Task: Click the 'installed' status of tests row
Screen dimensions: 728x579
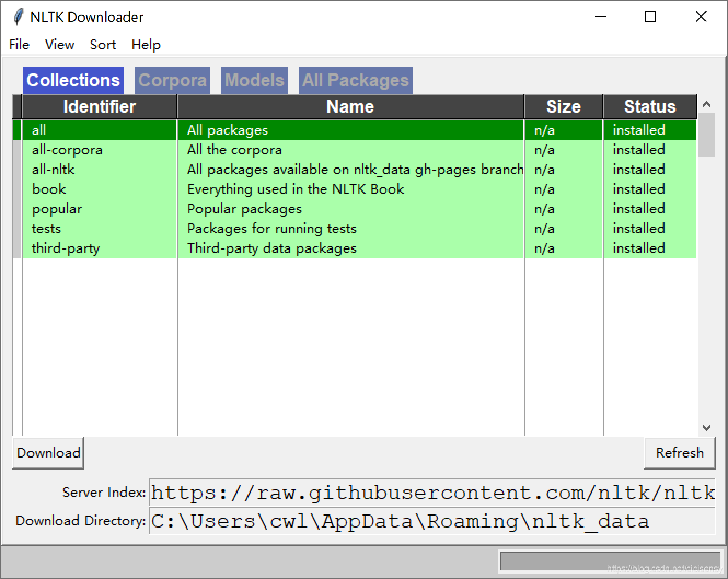Action: [x=639, y=229]
